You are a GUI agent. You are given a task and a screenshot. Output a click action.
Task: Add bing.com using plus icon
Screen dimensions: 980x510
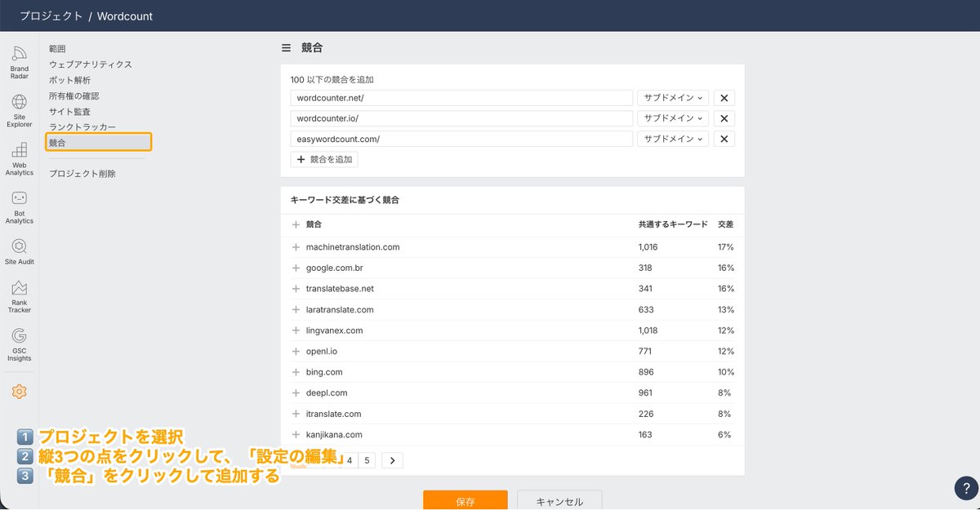point(296,372)
